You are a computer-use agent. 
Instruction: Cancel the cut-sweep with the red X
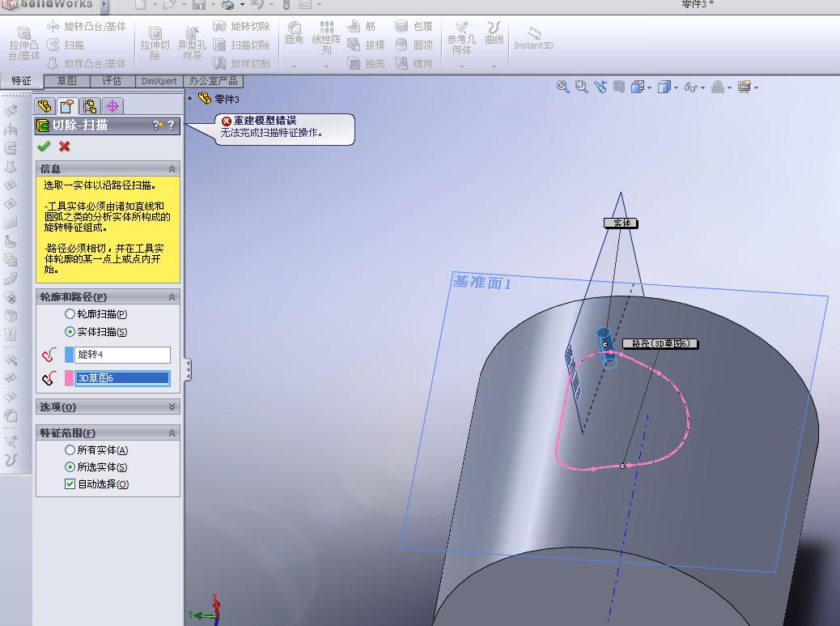(64, 147)
